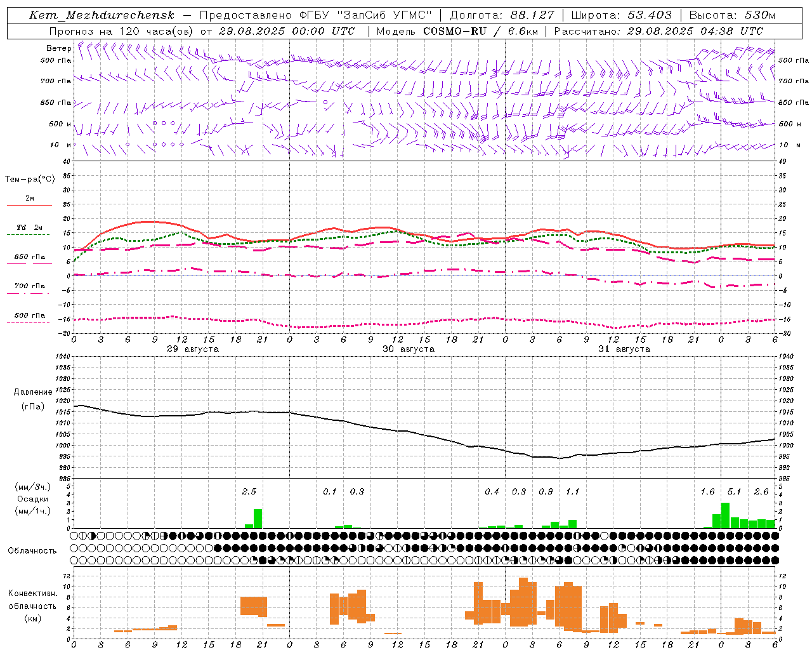Click the station title Kem_Mezhdurechensk
Viewport: 812px width, 650px height.
point(101,15)
